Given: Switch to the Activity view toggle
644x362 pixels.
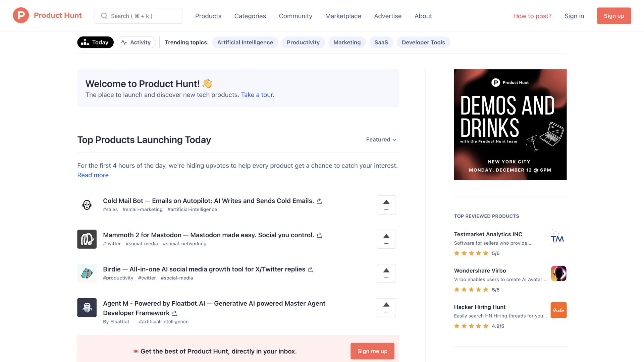Looking at the screenshot, I should 136,42.
